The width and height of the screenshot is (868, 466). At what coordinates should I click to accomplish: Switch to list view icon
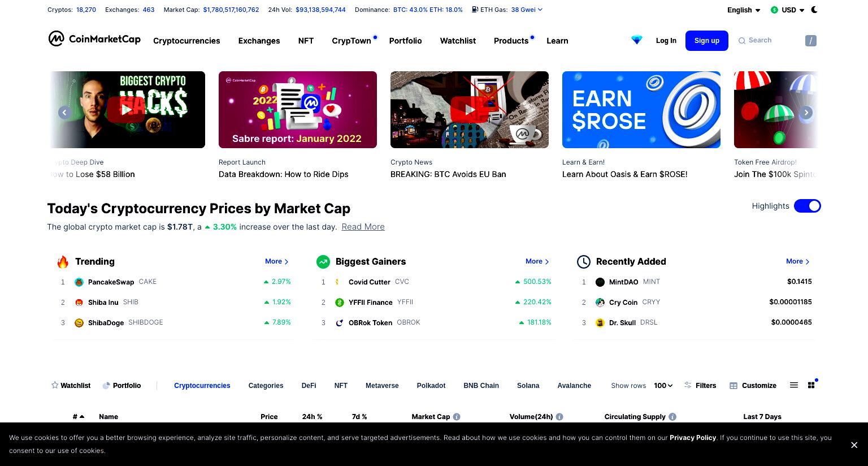[794, 385]
